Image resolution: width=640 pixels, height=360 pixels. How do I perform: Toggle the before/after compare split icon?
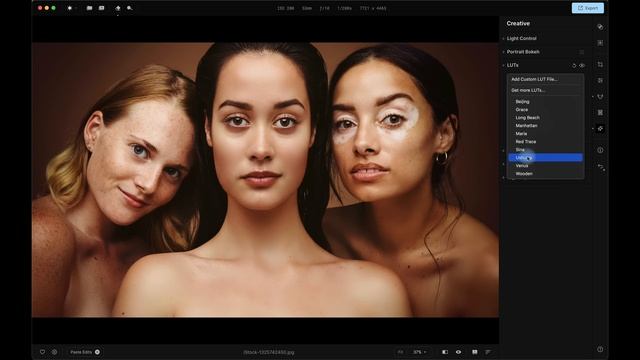pyautogui.click(x=445, y=352)
